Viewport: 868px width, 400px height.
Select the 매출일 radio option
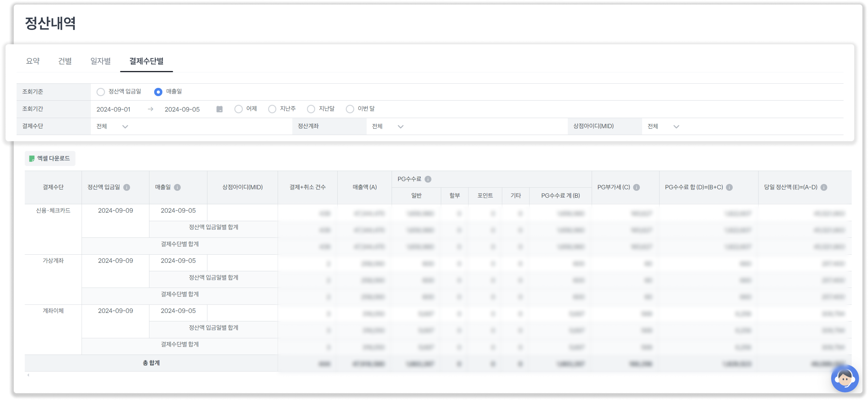coord(158,92)
